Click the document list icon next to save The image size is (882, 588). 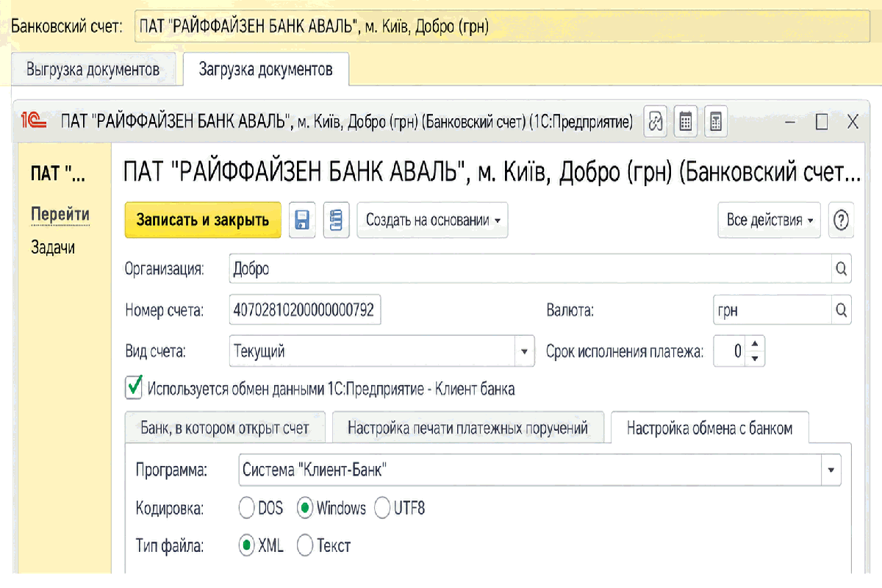click(x=337, y=220)
